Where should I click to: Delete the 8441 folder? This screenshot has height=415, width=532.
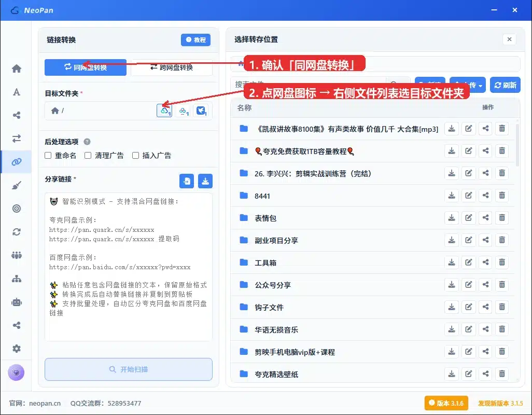(502, 196)
